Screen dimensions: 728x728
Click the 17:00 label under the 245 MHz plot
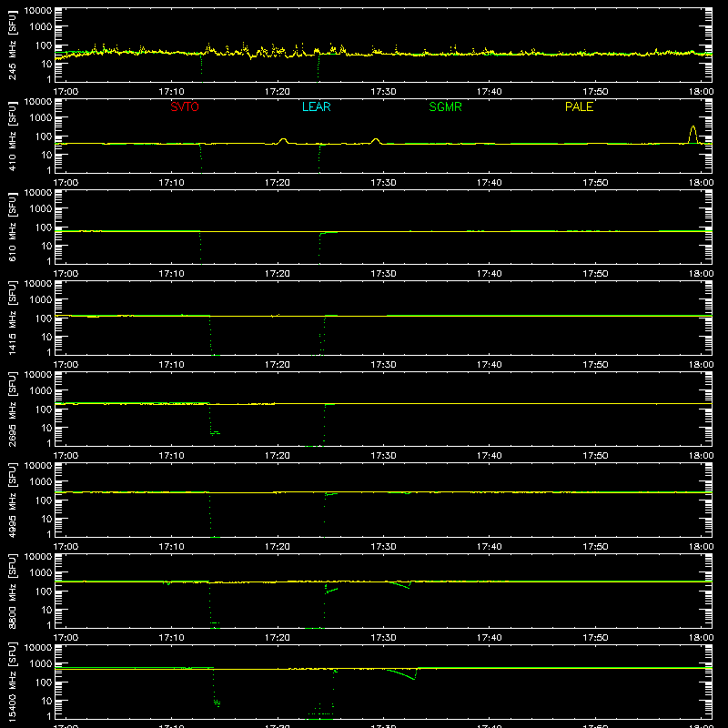point(66,92)
